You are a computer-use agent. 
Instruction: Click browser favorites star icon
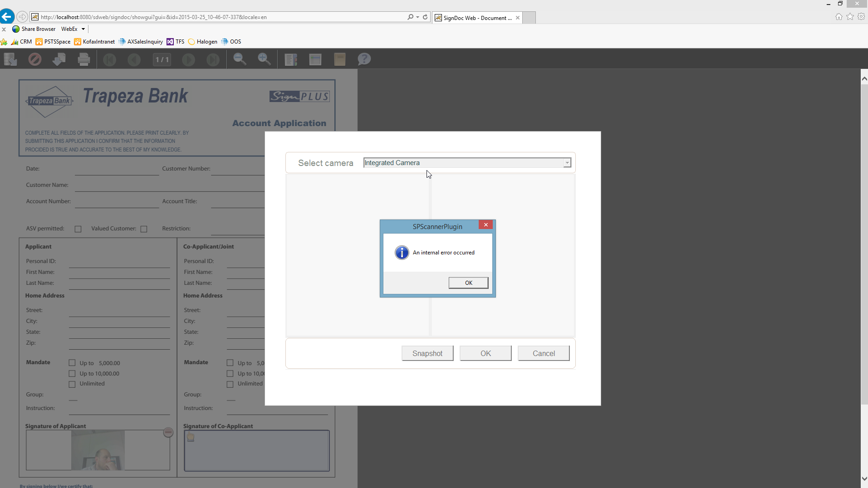coord(850,17)
